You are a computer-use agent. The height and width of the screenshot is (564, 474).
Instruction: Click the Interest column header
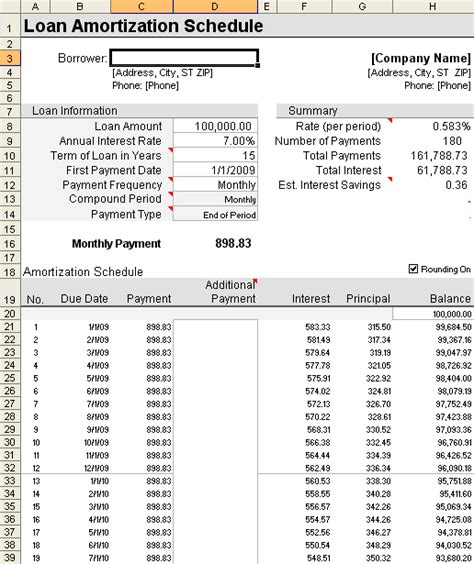[311, 299]
